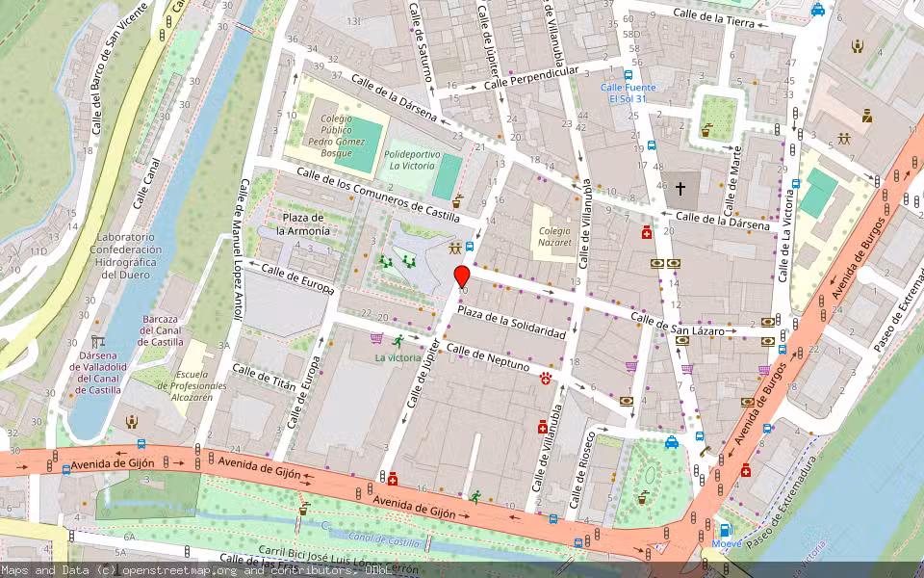The height and width of the screenshot is (578, 924).
Task: Click the Calle de Saturno label
Action: pos(421,42)
